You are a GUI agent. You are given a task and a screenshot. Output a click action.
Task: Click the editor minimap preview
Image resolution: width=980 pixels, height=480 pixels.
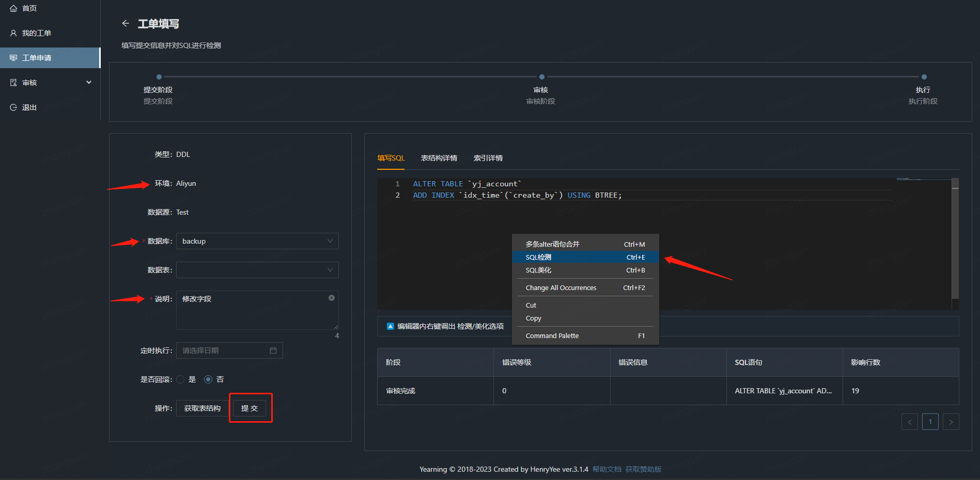coord(924,180)
